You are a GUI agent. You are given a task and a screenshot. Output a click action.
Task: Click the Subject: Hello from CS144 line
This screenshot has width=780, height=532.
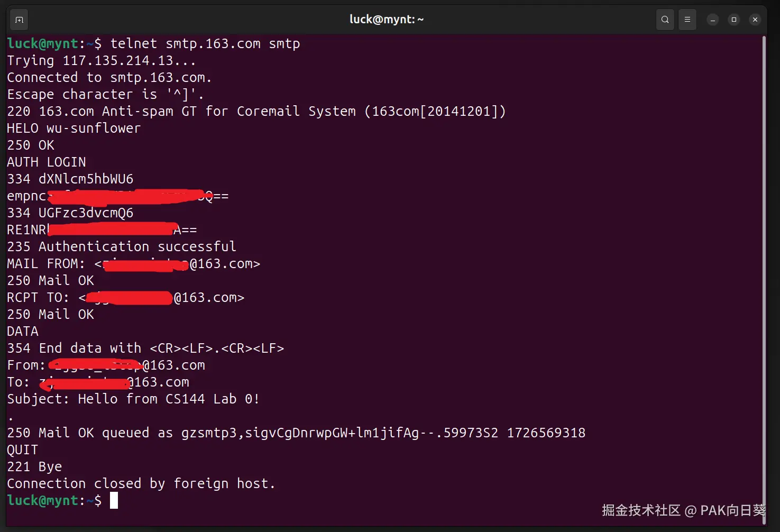coord(133,399)
